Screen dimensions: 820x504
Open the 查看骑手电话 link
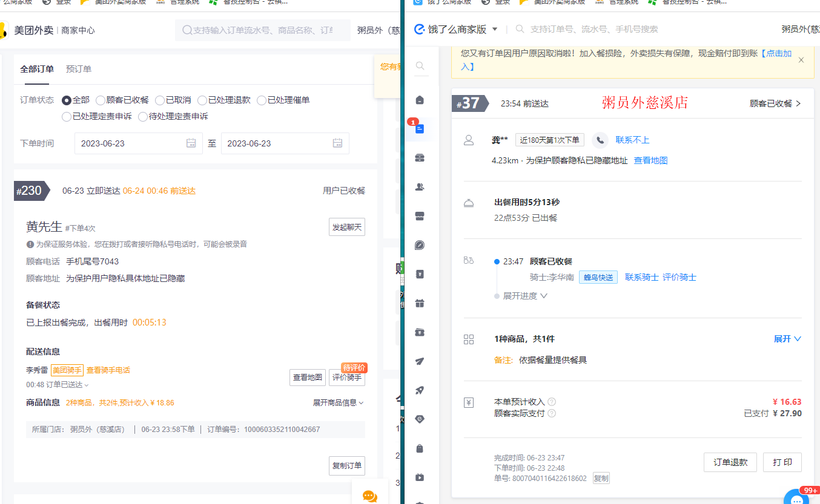pyautogui.click(x=108, y=370)
